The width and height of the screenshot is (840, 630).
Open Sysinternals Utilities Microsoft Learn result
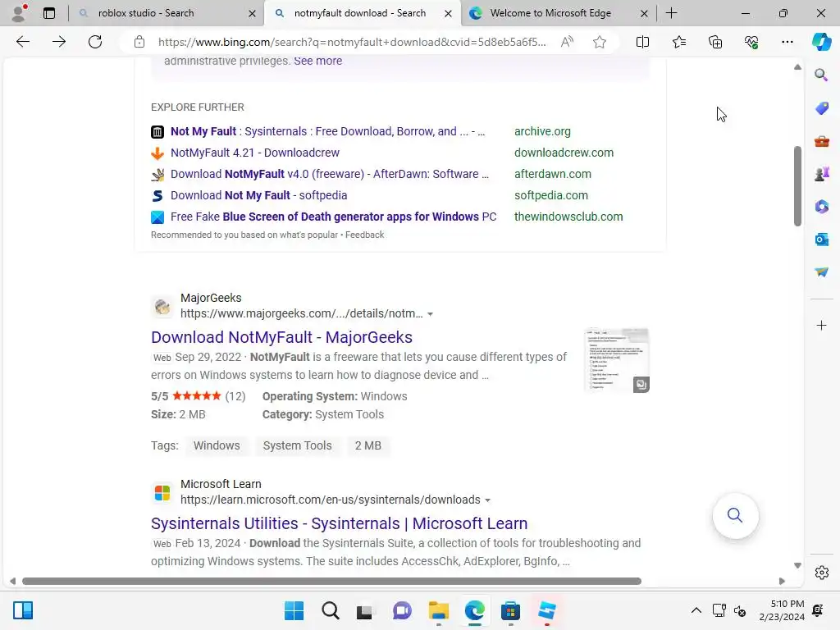tap(339, 523)
